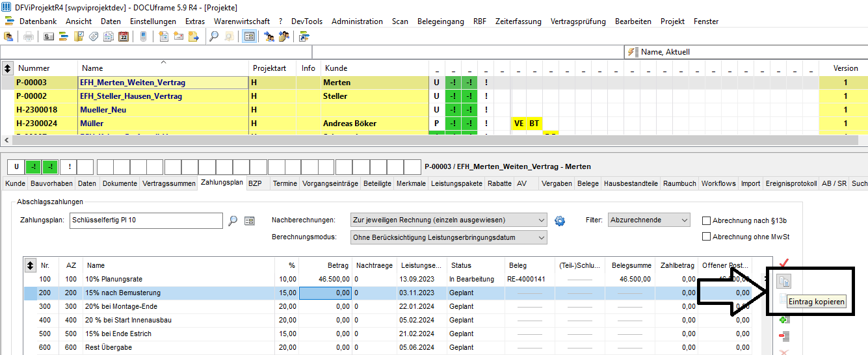Click list icon right of Zahlungsplan magnifier
Viewport: 868px width, 355px height.
click(x=249, y=220)
